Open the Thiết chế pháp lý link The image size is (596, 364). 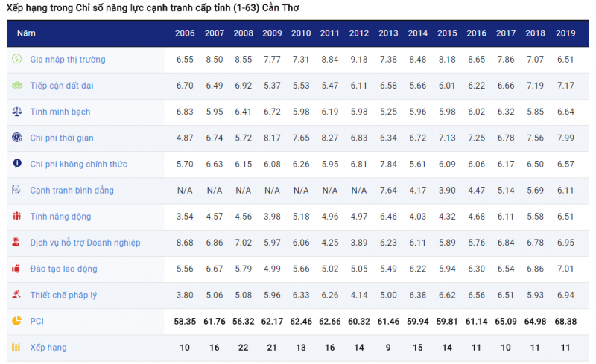click(63, 295)
